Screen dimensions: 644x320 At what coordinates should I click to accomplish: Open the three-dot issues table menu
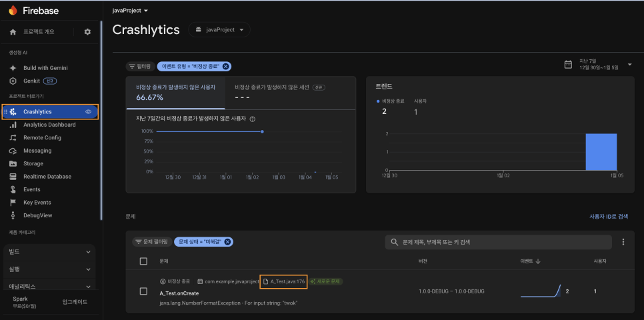tap(623, 242)
